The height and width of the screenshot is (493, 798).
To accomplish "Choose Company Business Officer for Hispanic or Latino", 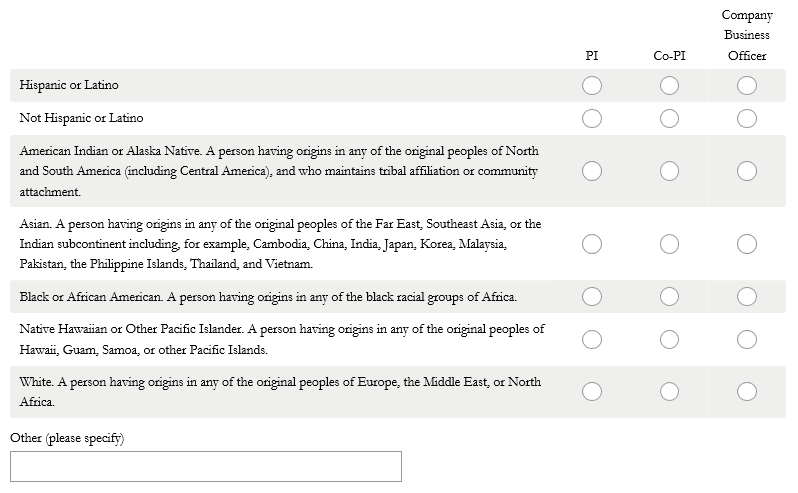I will coord(746,86).
